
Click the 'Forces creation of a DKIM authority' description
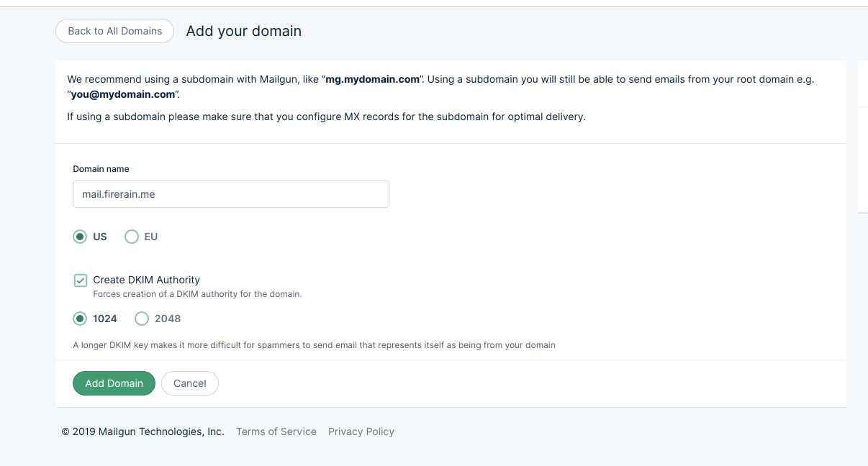[197, 294]
